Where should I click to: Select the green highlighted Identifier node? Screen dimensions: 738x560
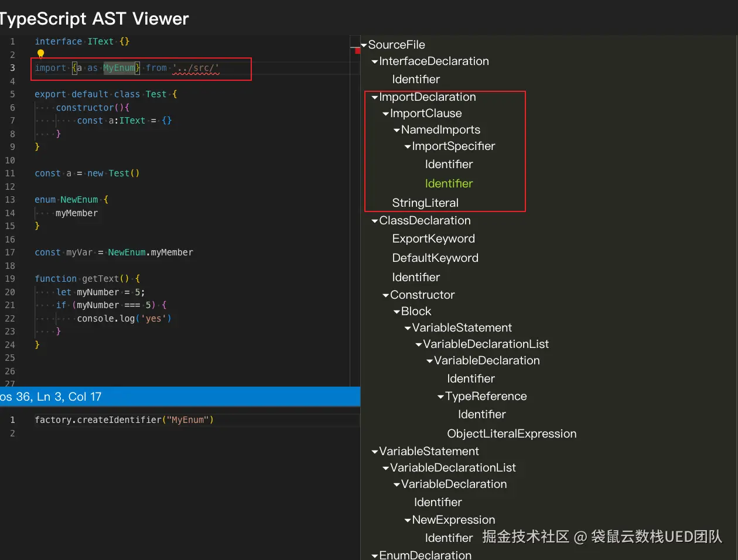(449, 183)
